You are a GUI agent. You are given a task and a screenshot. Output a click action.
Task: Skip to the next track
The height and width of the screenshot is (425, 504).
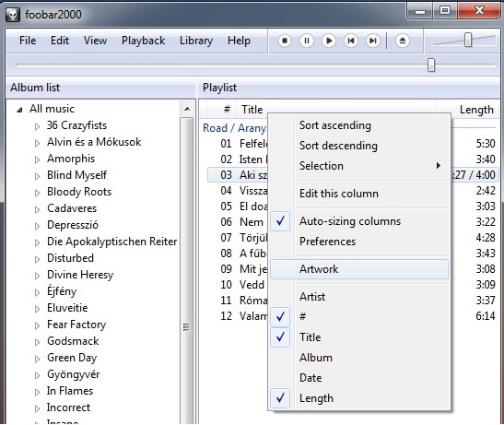click(373, 41)
